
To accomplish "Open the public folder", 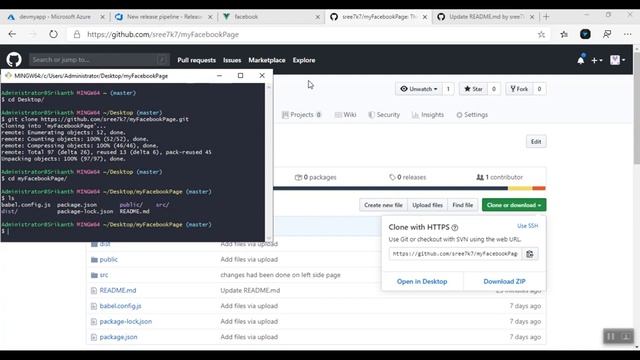I will point(109,259).
